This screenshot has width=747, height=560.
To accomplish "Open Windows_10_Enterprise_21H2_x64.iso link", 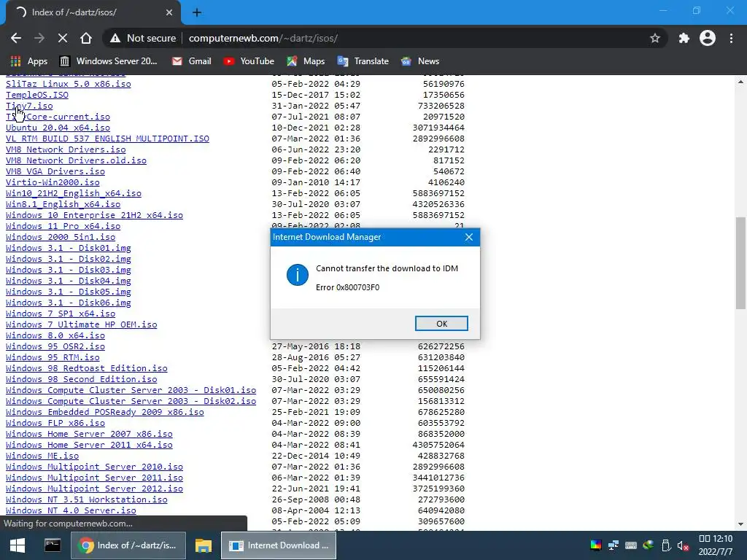I will coord(94,215).
